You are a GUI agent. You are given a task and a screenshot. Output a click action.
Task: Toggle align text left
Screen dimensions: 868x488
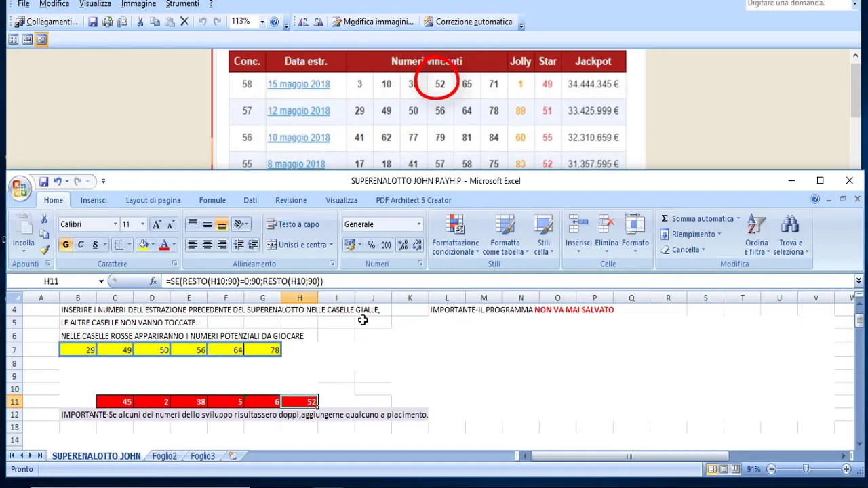pos(193,245)
